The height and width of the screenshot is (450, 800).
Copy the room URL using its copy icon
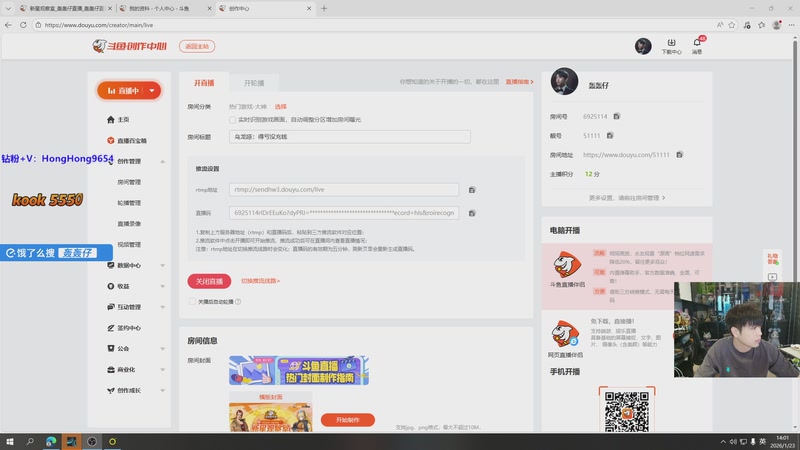tap(679, 155)
